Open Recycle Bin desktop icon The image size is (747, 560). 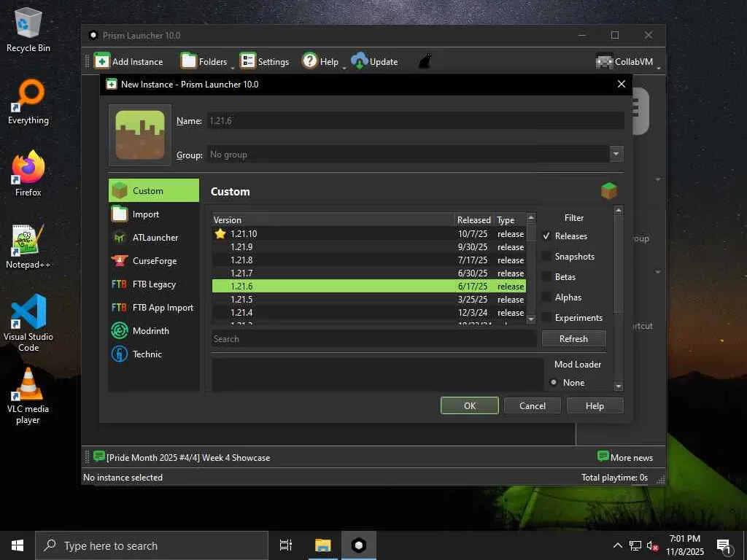[x=28, y=31]
